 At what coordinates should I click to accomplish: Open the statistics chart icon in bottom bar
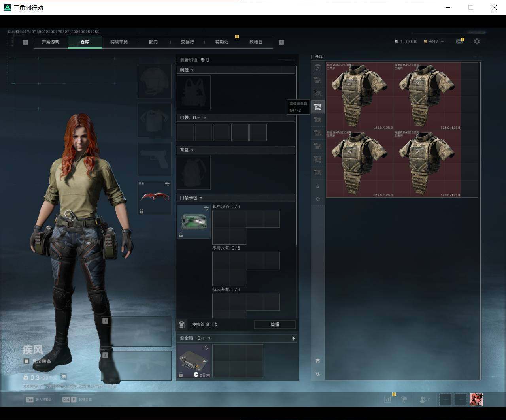pos(387,399)
